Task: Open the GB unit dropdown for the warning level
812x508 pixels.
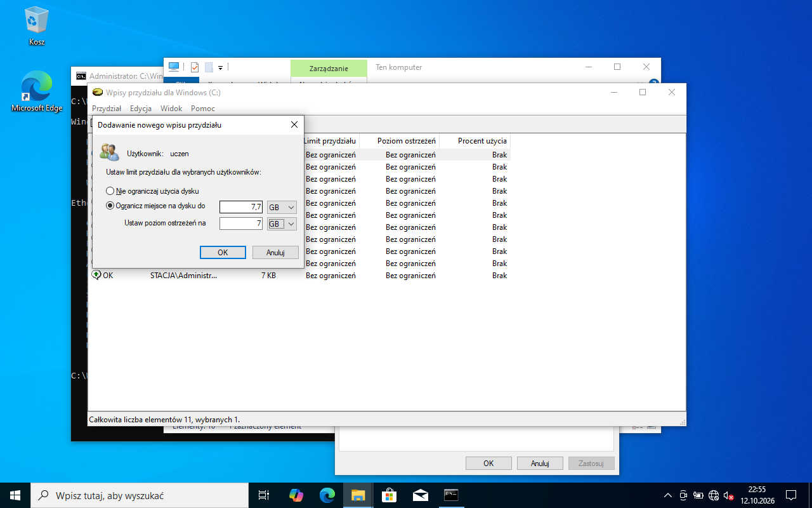Action: coord(282,224)
